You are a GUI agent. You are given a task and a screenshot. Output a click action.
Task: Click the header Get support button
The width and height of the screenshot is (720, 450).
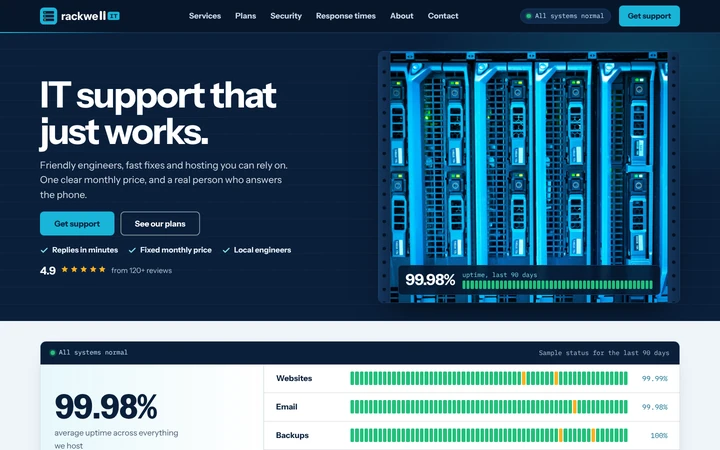click(x=649, y=16)
